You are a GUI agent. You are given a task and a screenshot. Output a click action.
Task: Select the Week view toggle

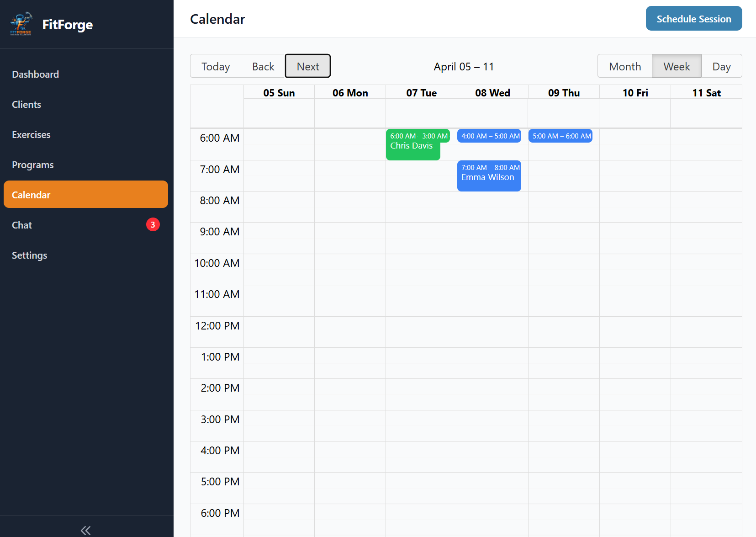(x=676, y=66)
